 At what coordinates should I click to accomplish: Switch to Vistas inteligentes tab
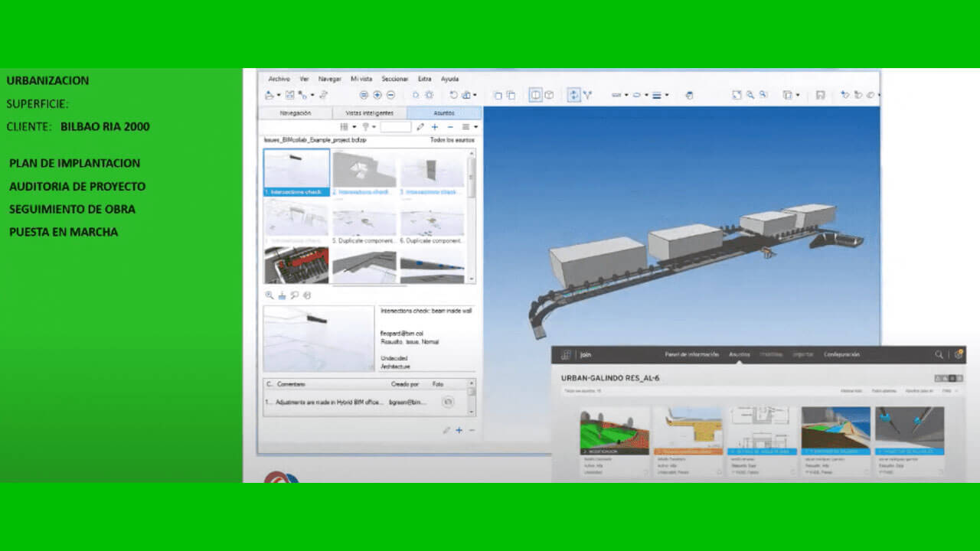coord(369,112)
